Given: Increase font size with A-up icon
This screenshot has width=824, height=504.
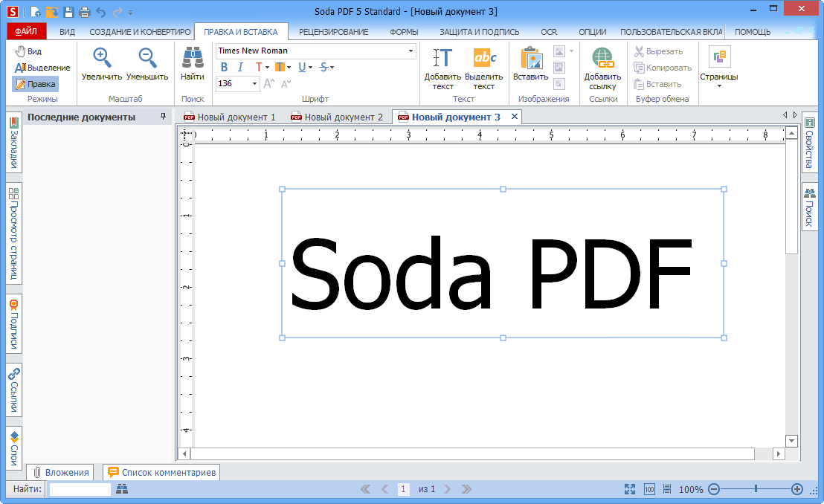Looking at the screenshot, I should [268, 83].
